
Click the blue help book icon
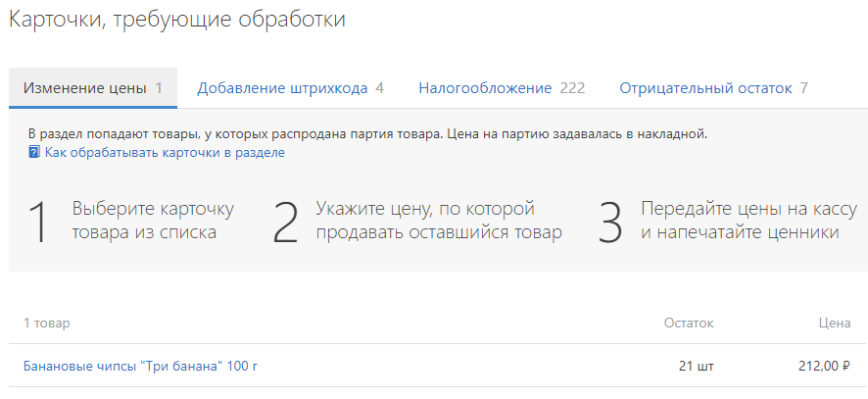tap(34, 153)
